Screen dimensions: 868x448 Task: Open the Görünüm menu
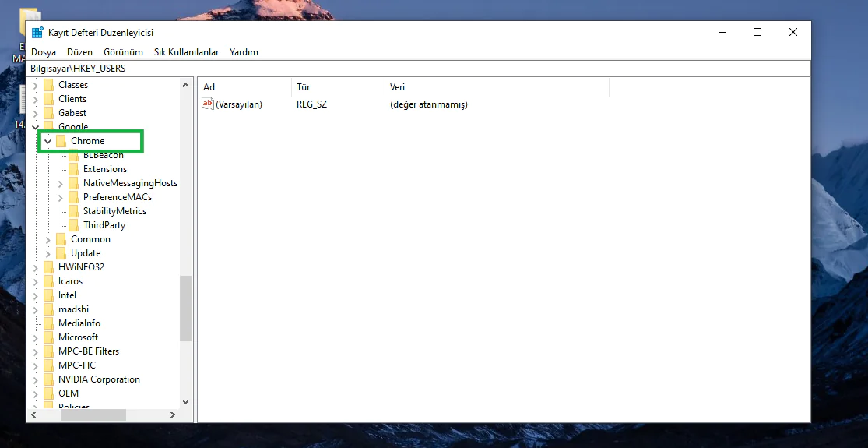click(x=123, y=52)
